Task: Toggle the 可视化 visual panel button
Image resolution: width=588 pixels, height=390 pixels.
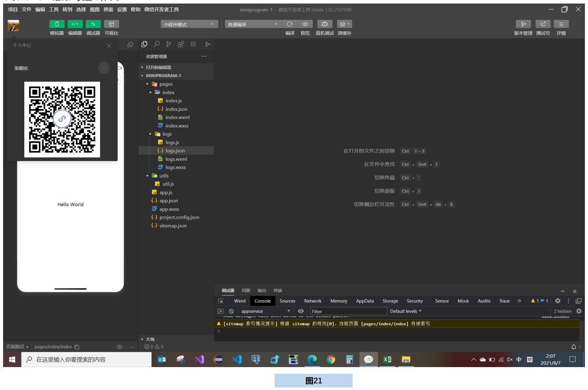Action: click(x=111, y=25)
